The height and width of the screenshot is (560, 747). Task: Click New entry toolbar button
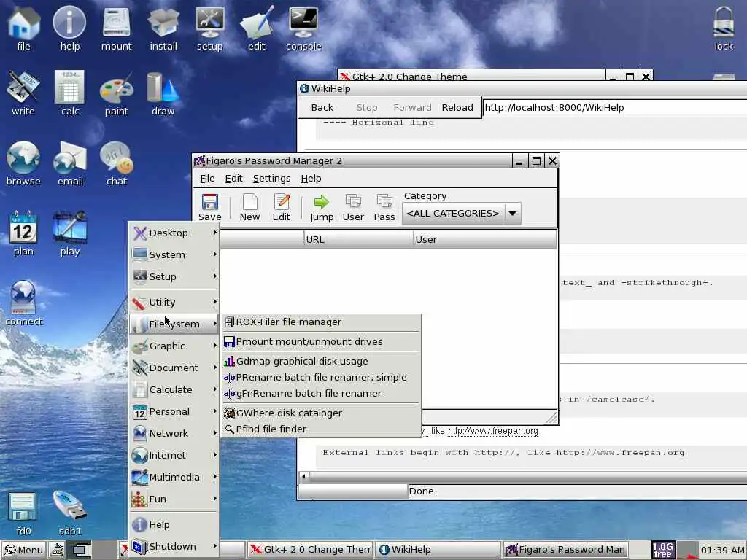pos(249,208)
